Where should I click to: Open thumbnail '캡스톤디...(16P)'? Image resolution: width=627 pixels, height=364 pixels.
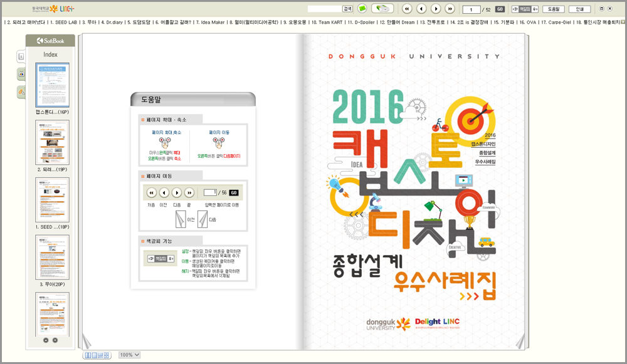[x=53, y=85]
